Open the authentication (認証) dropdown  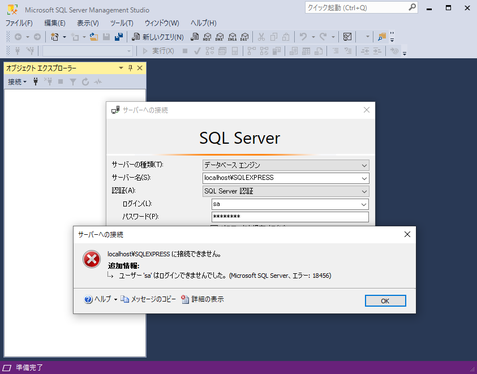(364, 191)
